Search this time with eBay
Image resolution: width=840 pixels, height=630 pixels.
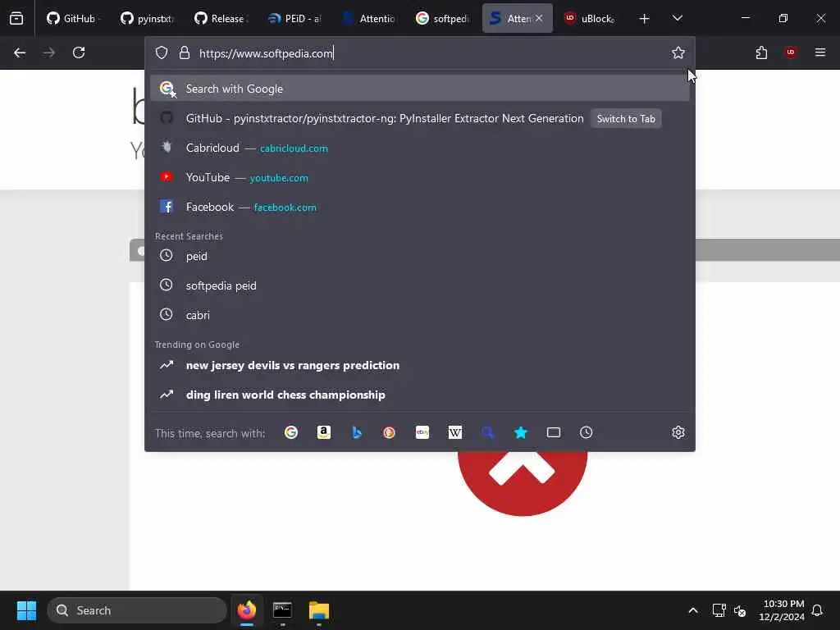[x=422, y=432]
